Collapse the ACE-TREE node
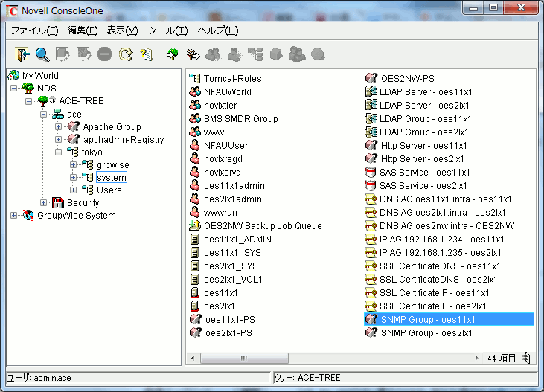This screenshot has height=392, width=544. tap(28, 101)
